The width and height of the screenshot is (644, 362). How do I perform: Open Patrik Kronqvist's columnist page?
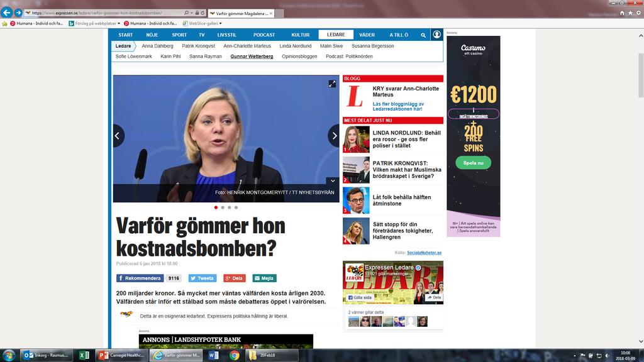coord(198,46)
